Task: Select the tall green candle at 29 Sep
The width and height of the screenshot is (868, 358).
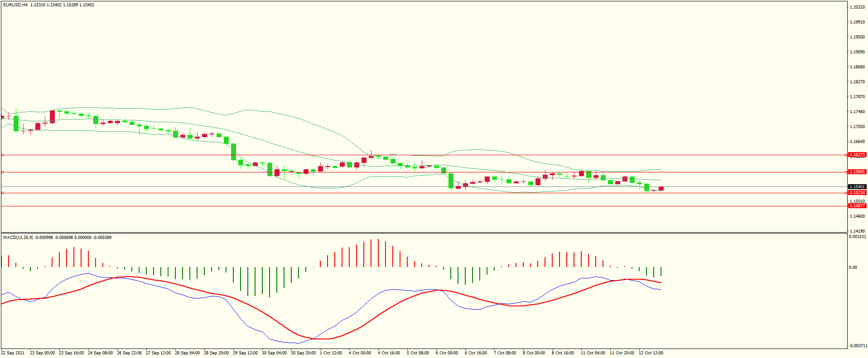Action: [234, 152]
